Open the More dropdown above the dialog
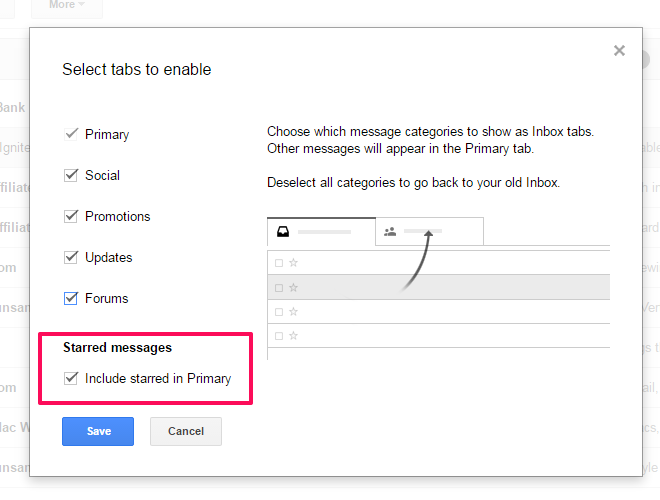The height and width of the screenshot is (500, 660). pos(67,5)
